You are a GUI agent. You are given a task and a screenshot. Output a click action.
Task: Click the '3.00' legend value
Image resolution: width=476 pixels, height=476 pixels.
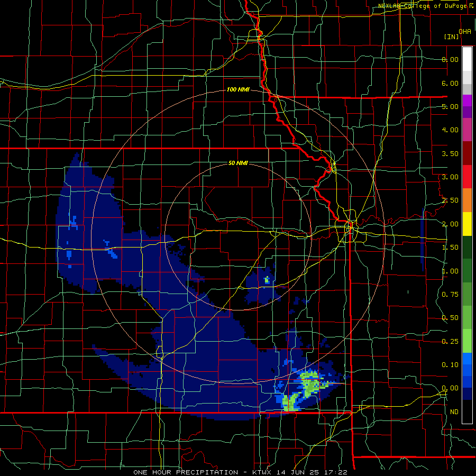[450, 177]
